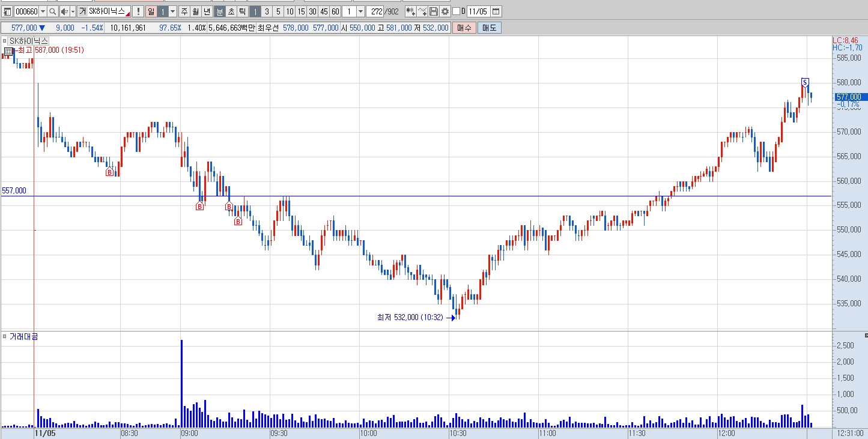Image resolution: width=868 pixels, height=439 pixels.
Task: Select the 60 minute interval tab
Action: tap(335, 11)
